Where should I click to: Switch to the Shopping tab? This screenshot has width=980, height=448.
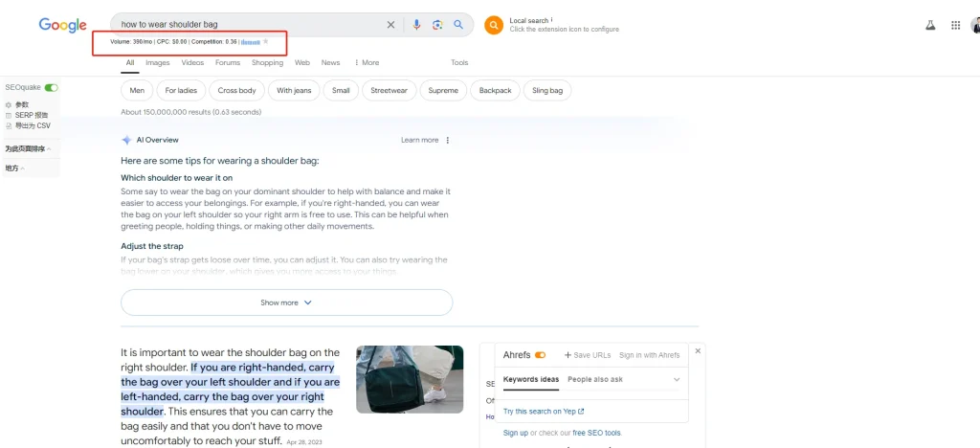[268, 62]
